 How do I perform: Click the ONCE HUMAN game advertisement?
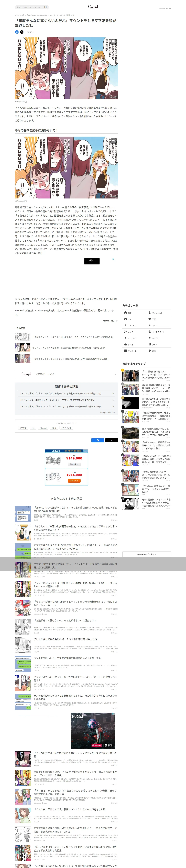coord(93,731)
